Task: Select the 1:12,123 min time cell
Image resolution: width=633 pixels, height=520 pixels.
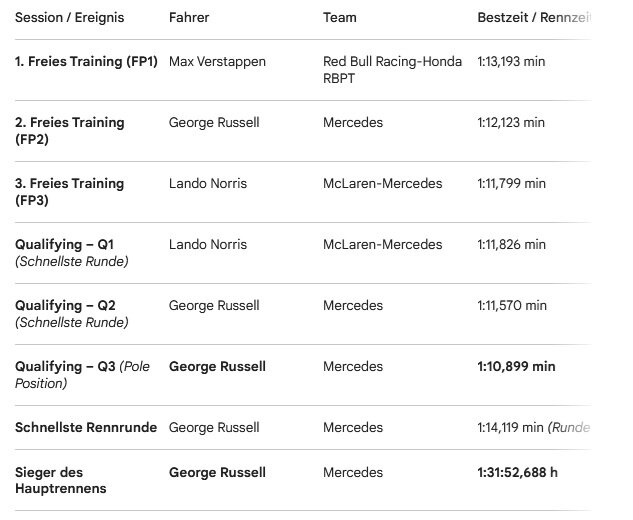Action: point(511,122)
